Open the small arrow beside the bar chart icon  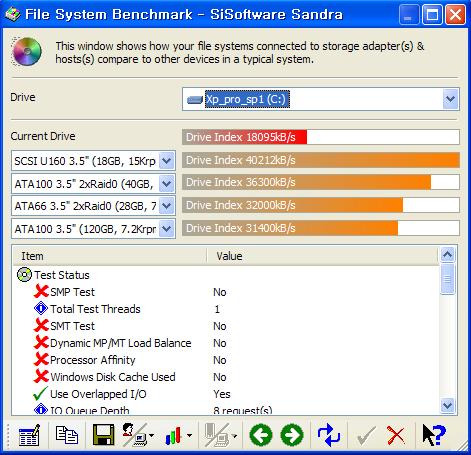(189, 436)
